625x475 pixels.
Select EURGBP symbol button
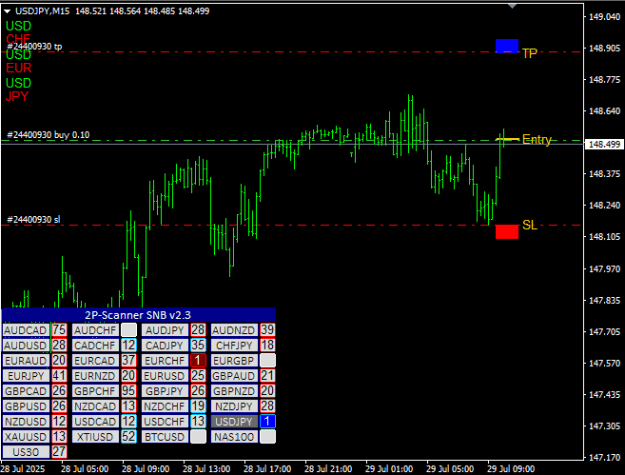tap(234, 360)
